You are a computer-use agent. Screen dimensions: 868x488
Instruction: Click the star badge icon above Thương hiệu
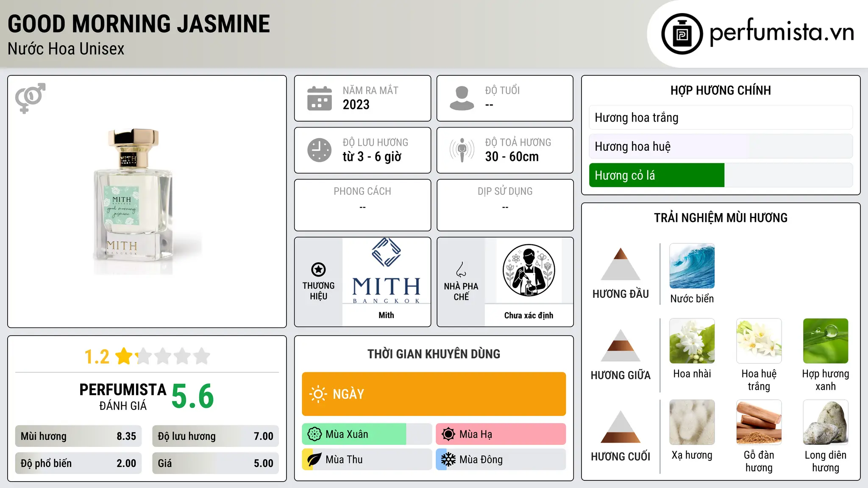point(318,269)
